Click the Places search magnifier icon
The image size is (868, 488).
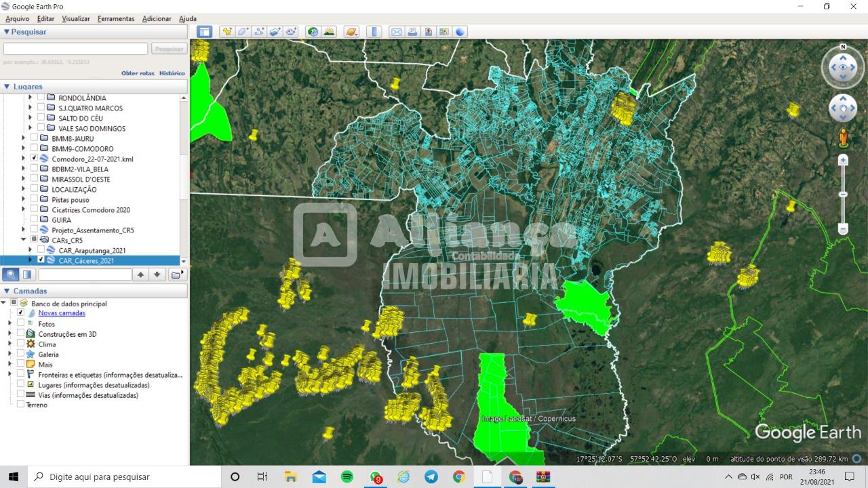[11, 274]
